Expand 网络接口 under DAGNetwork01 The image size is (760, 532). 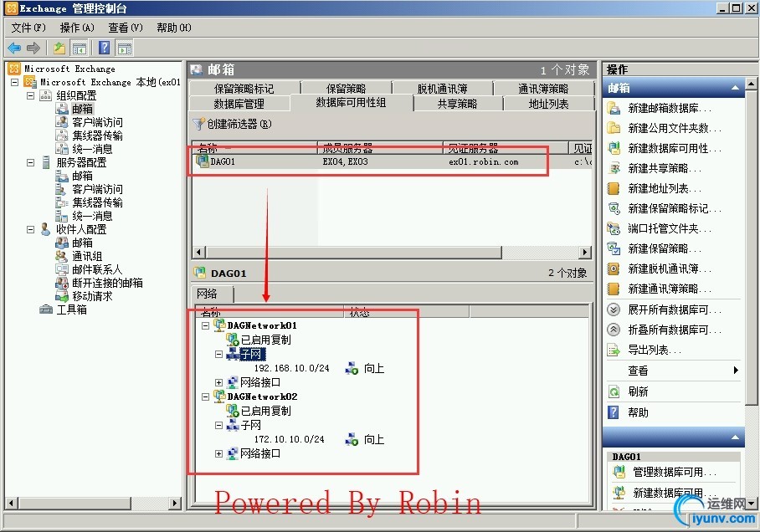219,383
